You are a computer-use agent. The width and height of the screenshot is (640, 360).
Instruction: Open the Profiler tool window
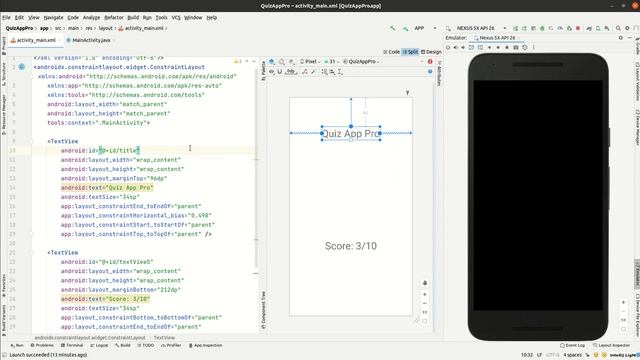point(171,345)
